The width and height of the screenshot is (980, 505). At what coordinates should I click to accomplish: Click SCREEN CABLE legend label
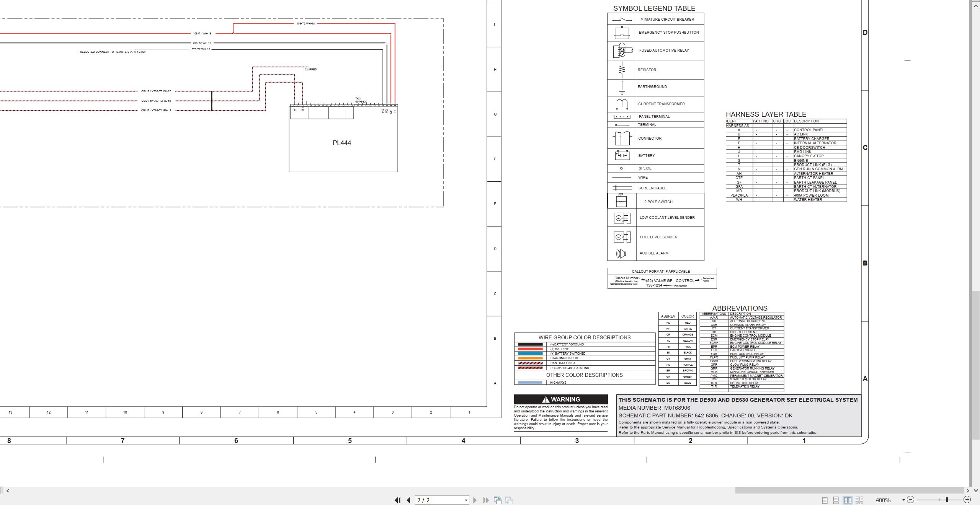point(652,188)
